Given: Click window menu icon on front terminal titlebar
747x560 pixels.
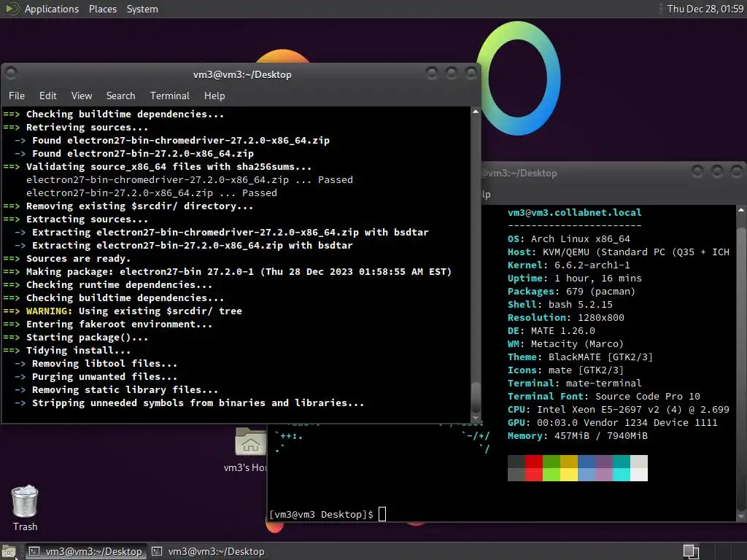Looking at the screenshot, I should (x=11, y=73).
